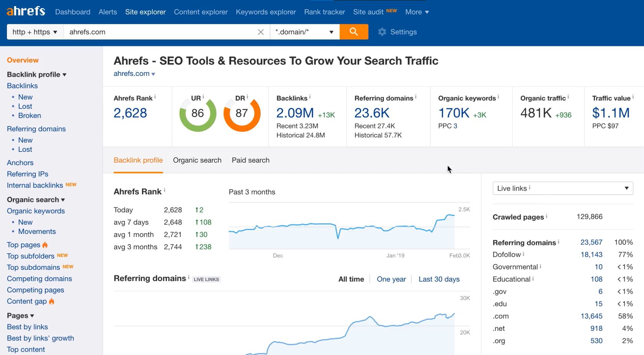The height and width of the screenshot is (355, 644).
Task: Click the 170K organic keywords count
Action: pos(454,113)
